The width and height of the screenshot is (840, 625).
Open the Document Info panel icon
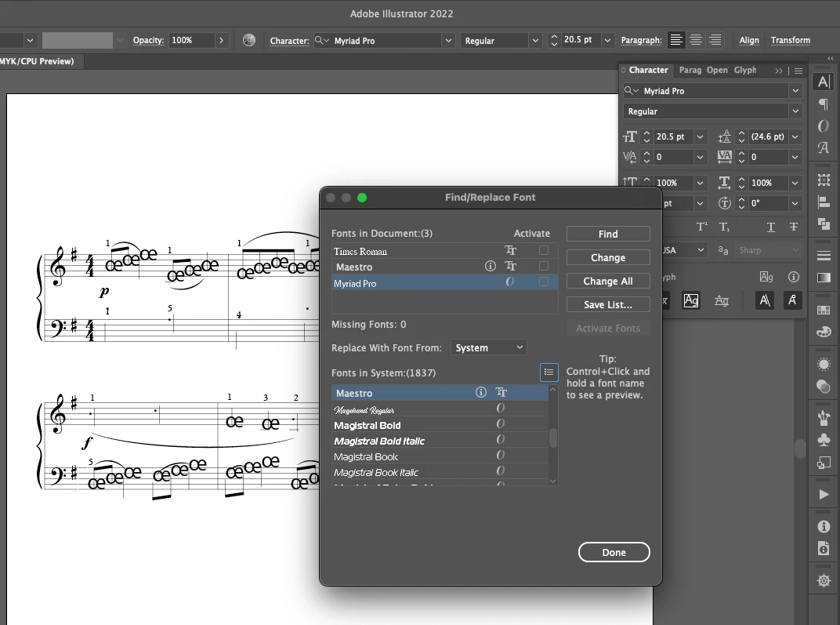click(x=824, y=548)
